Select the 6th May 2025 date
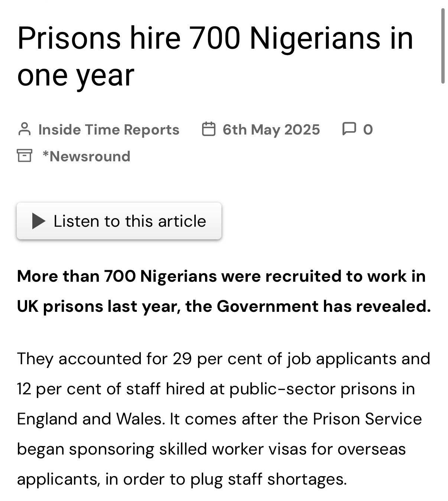The image size is (448, 501). pyautogui.click(x=271, y=129)
